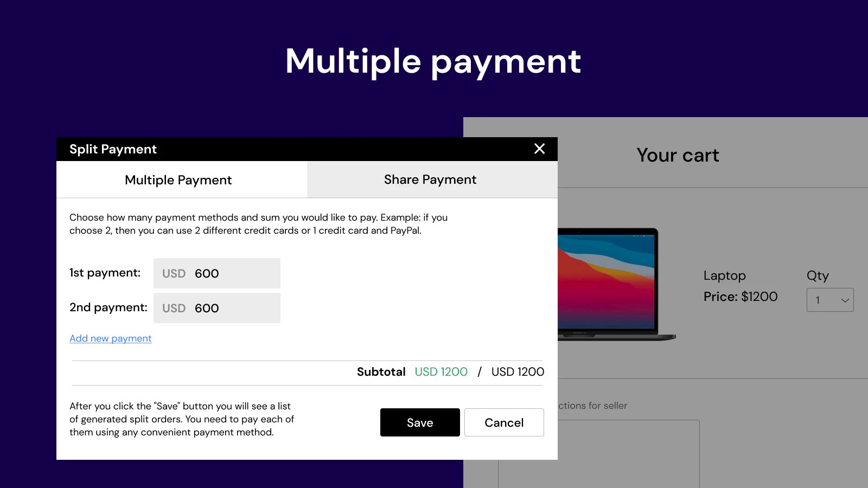Click the Subtotal label

click(381, 372)
